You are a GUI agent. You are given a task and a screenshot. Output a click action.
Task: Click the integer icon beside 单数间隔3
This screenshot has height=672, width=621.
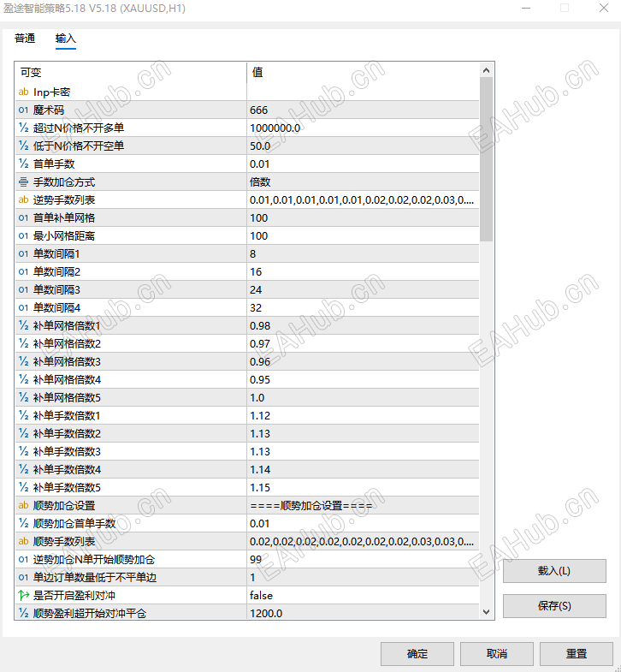[x=24, y=290]
